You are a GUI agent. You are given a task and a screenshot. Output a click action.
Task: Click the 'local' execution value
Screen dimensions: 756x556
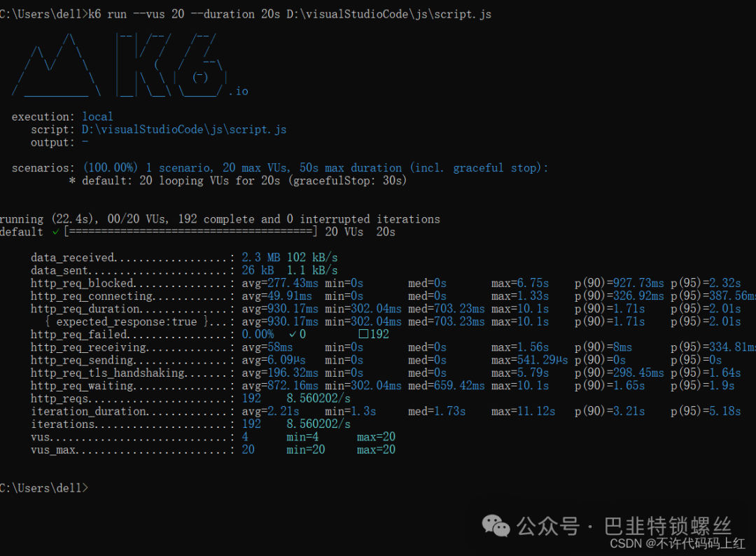point(97,117)
